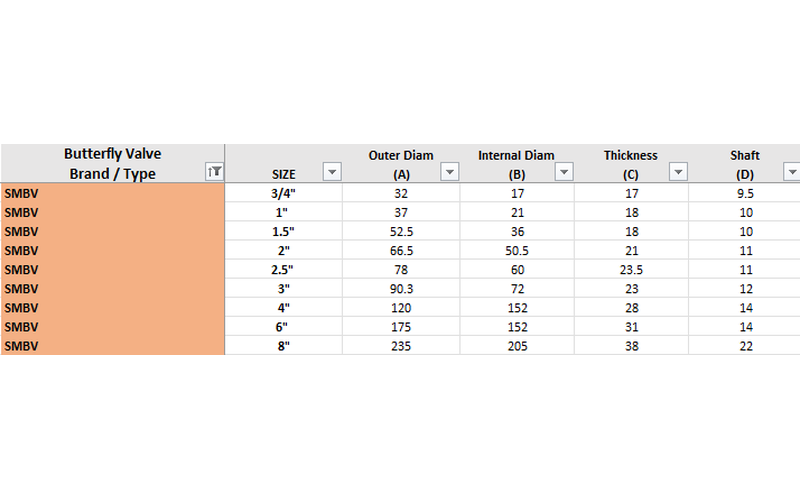The image size is (800, 500).
Task: Select the thickness cell showing 38
Action: click(631, 345)
